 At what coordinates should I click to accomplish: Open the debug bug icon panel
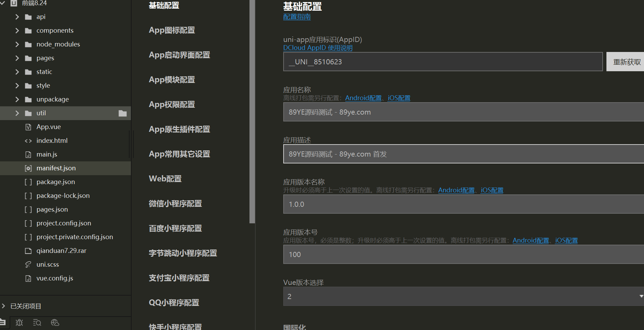[x=19, y=322]
